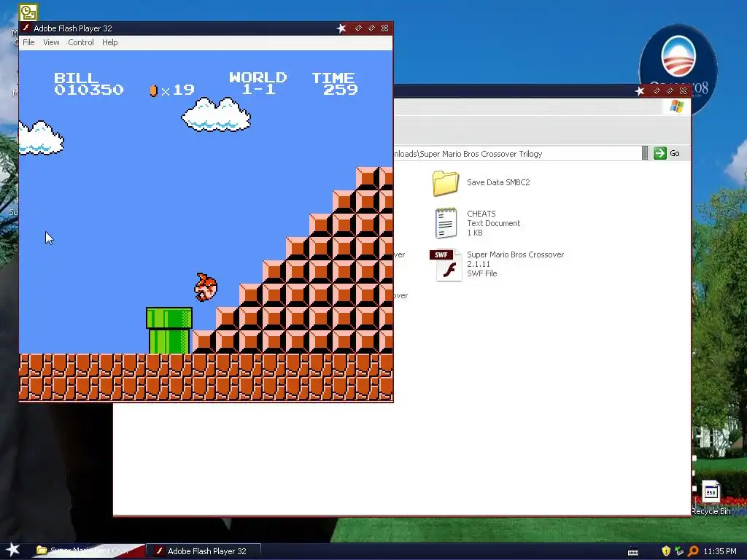This screenshot has height=560, width=747.
Task: Click the white star in Flash Player title bar
Action: tap(341, 28)
